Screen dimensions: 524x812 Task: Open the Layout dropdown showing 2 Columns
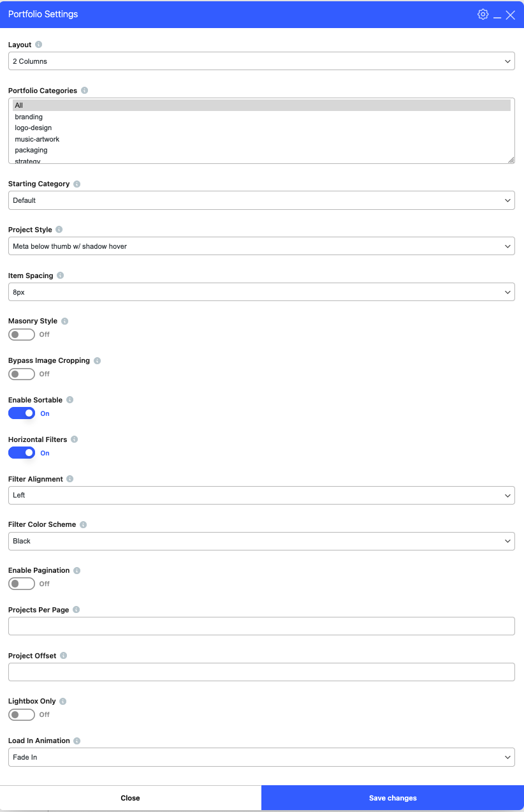click(261, 61)
